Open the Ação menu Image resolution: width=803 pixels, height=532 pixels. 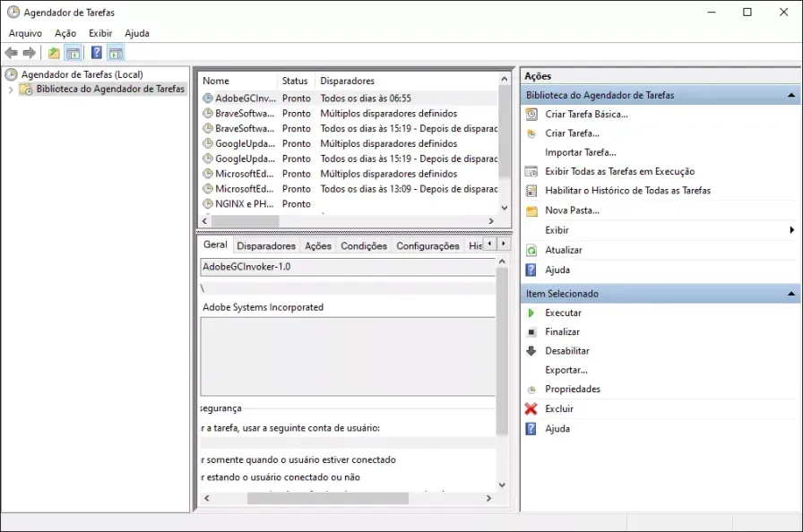(x=65, y=33)
